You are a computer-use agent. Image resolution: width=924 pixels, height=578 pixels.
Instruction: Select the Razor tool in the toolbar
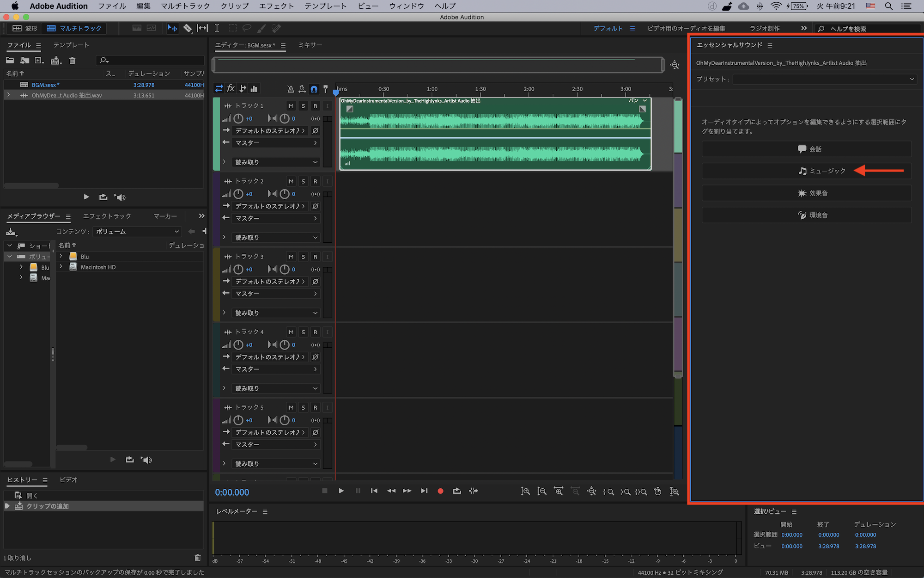coord(188,28)
